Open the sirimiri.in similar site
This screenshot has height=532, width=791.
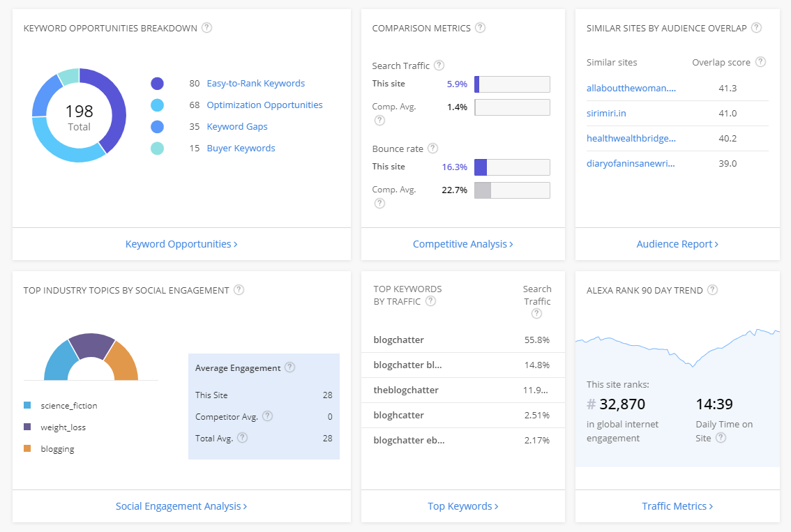tap(606, 113)
